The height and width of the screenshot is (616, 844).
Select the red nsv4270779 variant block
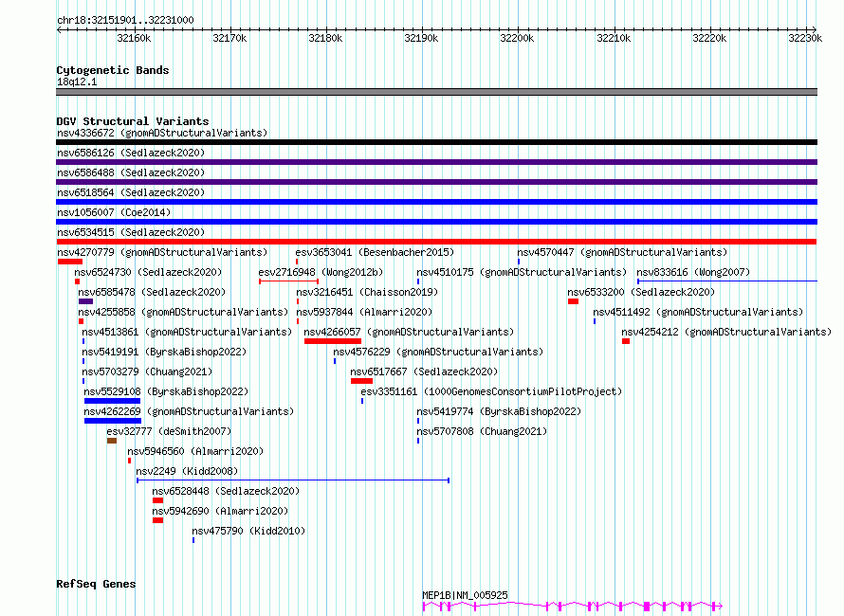70,262
